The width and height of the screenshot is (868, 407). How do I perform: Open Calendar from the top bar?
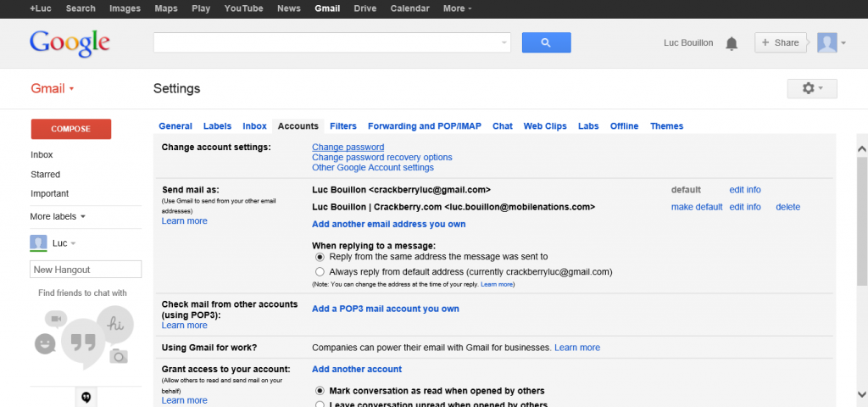tap(409, 8)
